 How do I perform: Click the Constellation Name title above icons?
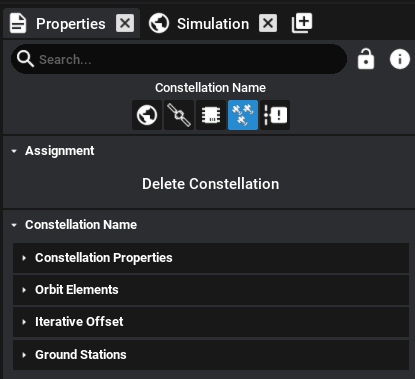tap(210, 88)
